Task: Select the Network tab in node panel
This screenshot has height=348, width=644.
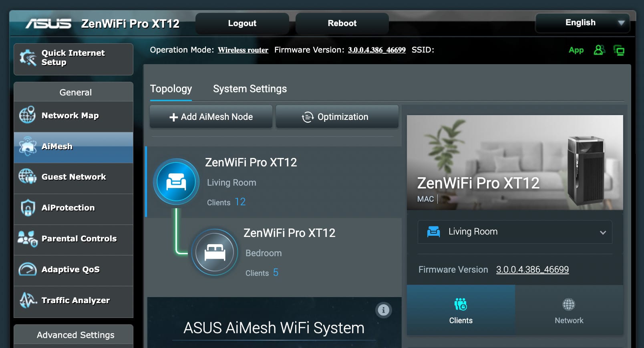Action: 569,310
